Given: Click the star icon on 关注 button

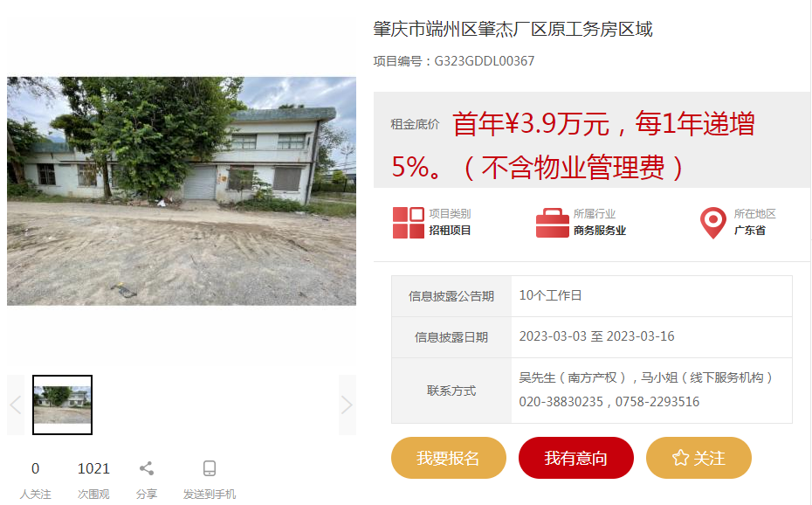Looking at the screenshot, I should (680, 458).
